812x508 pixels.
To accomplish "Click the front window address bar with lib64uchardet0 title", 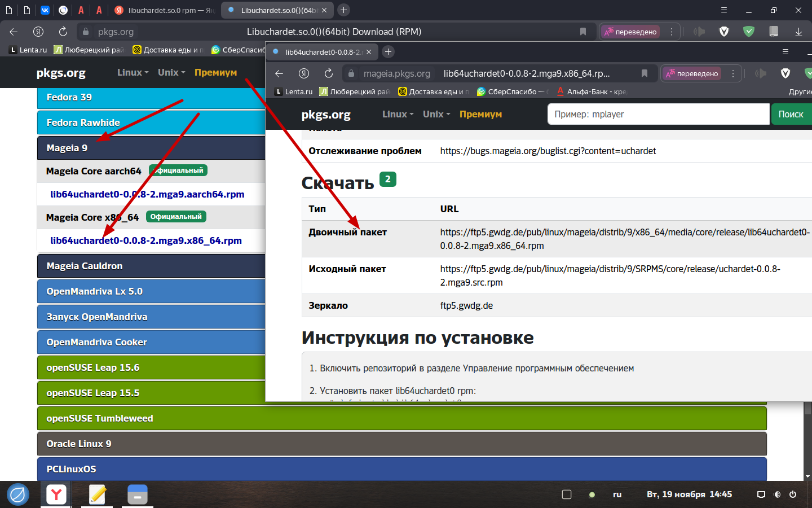I will pyautogui.click(x=527, y=73).
